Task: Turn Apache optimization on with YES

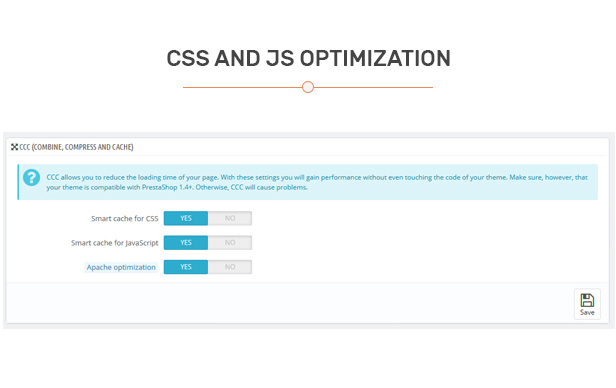Action: coord(186,267)
